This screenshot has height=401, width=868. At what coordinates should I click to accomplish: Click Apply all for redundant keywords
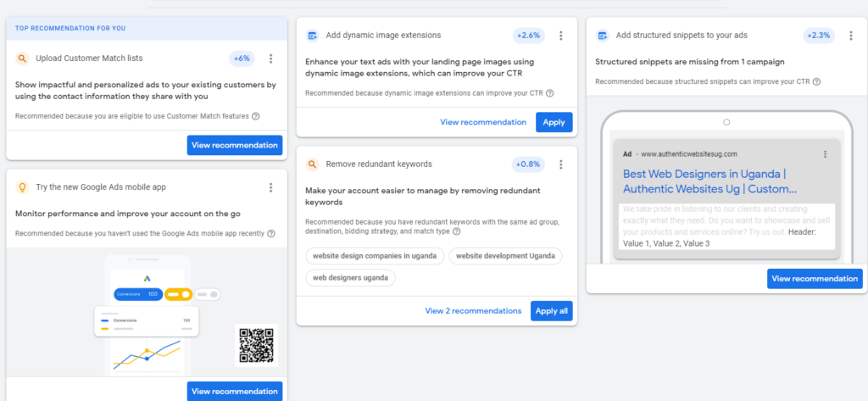551,311
